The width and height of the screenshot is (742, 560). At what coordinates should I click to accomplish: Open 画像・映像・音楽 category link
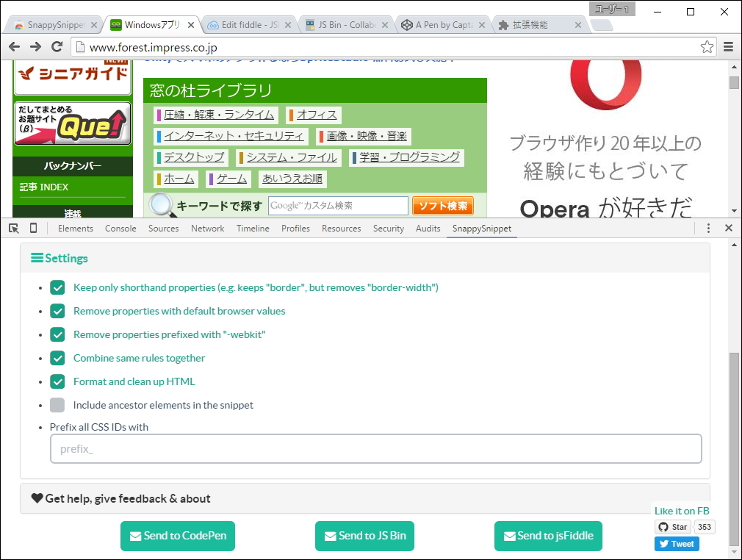coord(367,137)
